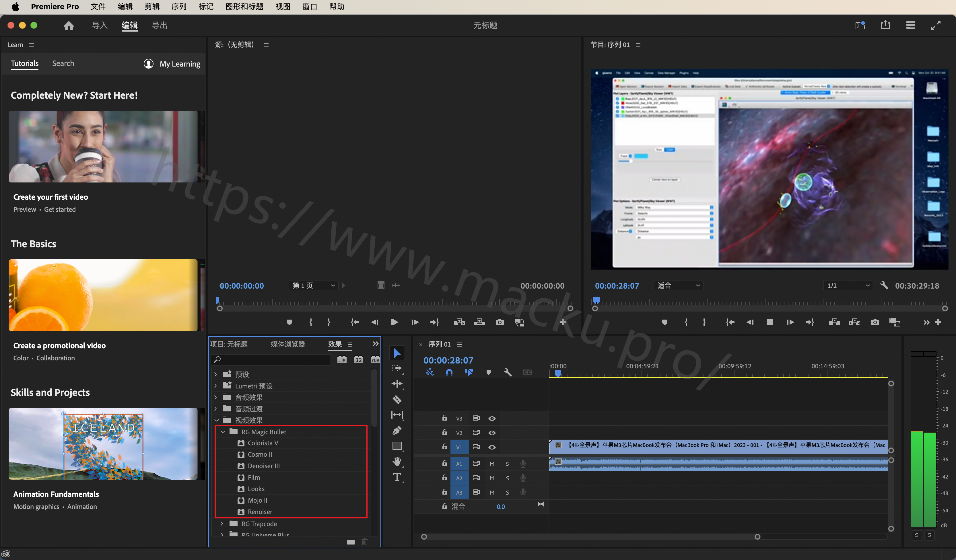Expand the RG Trapcode folder
This screenshot has height=560, width=956.
[222, 524]
